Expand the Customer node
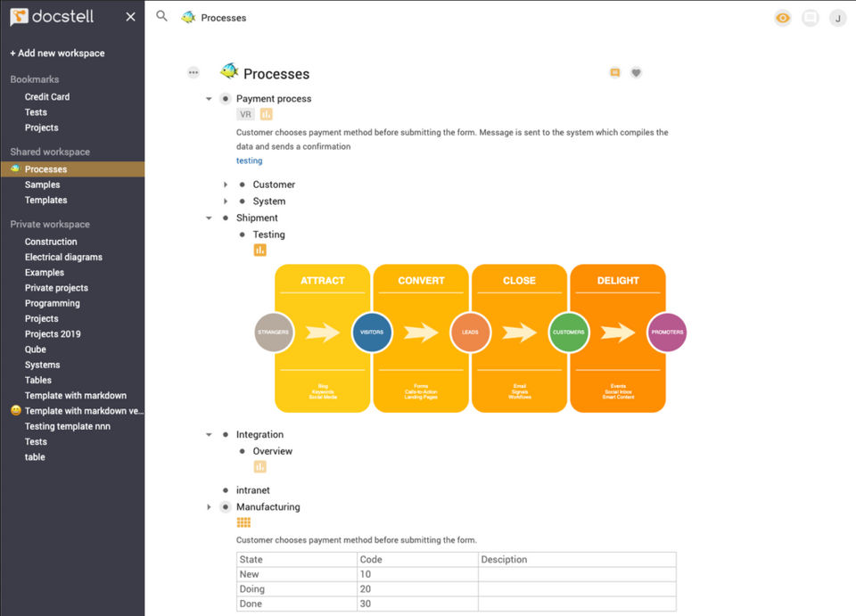Image resolution: width=856 pixels, height=616 pixels. tap(226, 185)
